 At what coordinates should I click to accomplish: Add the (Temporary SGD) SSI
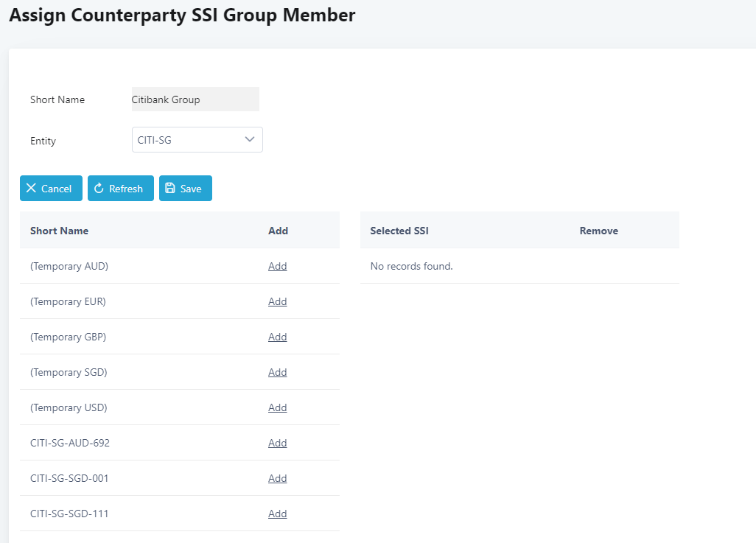(x=277, y=372)
